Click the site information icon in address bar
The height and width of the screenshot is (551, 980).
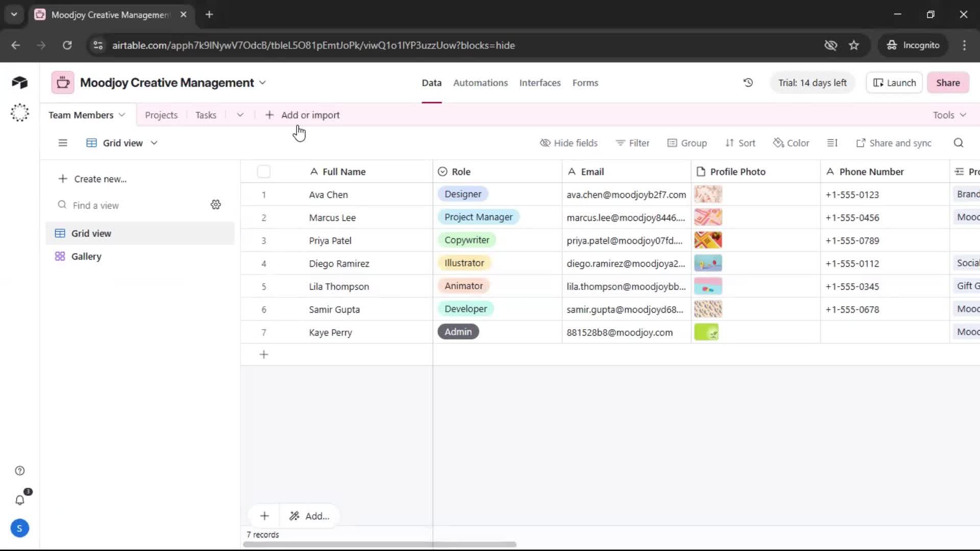tap(97, 45)
